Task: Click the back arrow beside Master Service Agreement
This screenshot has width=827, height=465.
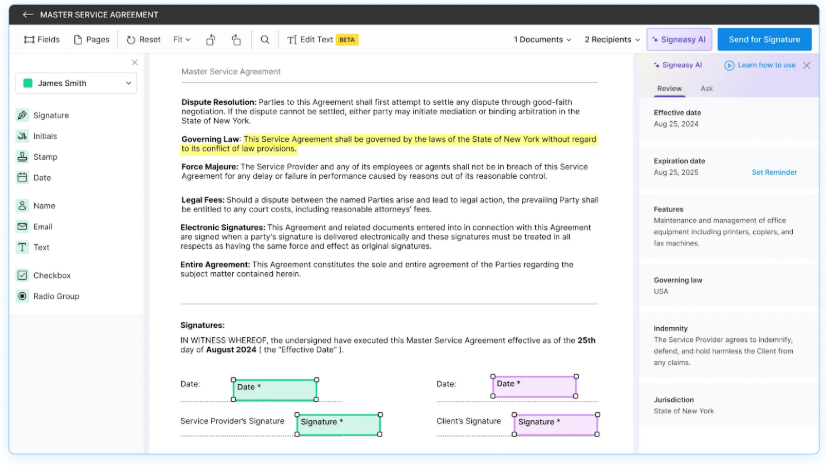Action: coord(27,15)
